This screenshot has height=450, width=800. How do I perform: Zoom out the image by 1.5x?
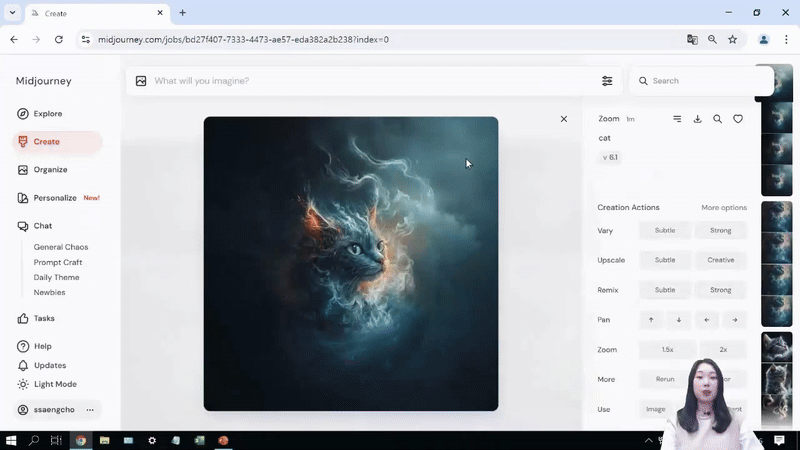tap(667, 350)
